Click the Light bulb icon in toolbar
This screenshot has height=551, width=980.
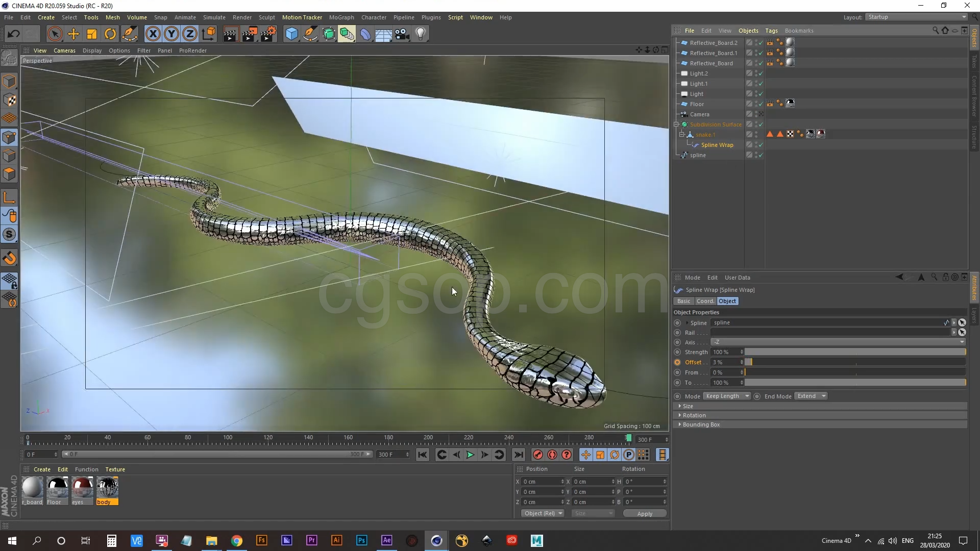(x=421, y=34)
